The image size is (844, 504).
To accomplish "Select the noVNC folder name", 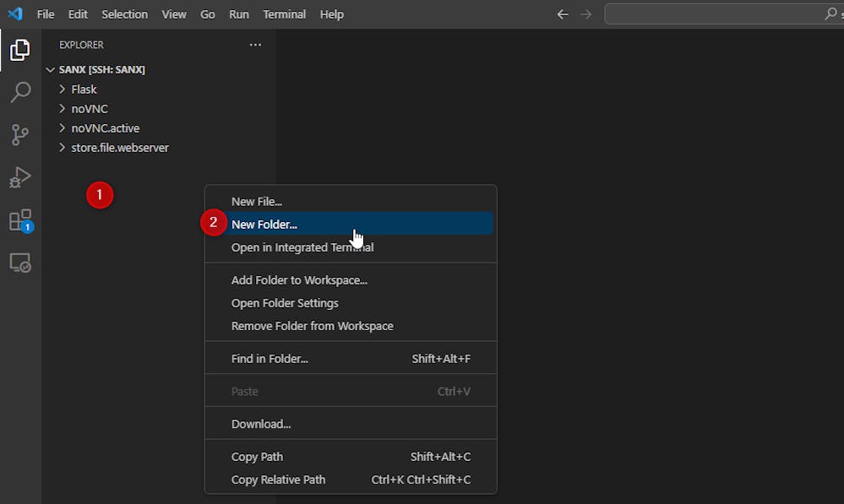I will (90, 109).
